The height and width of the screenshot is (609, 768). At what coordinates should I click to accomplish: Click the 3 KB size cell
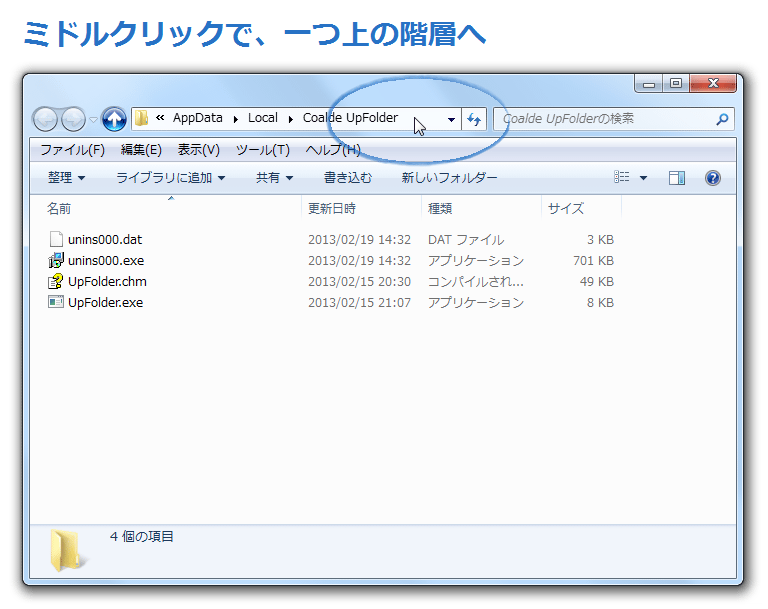click(x=600, y=240)
